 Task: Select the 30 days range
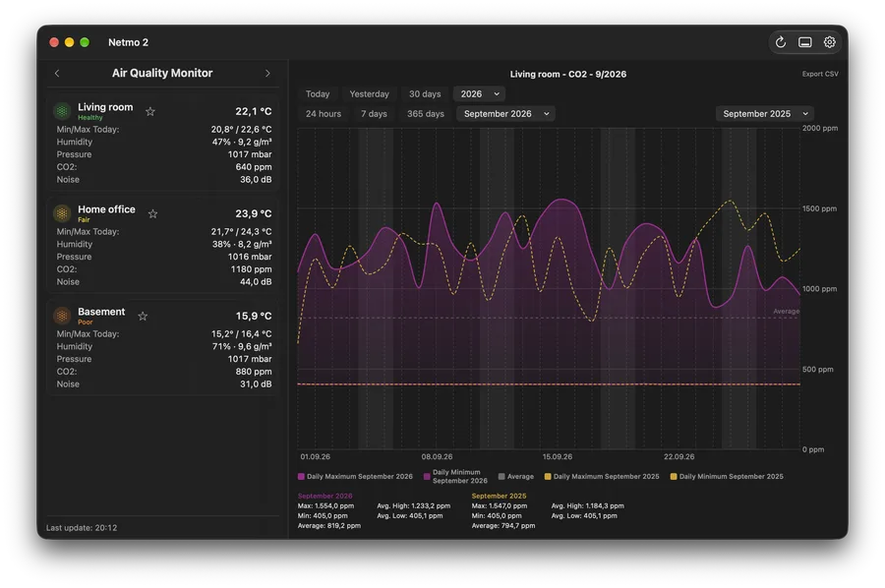[425, 94]
